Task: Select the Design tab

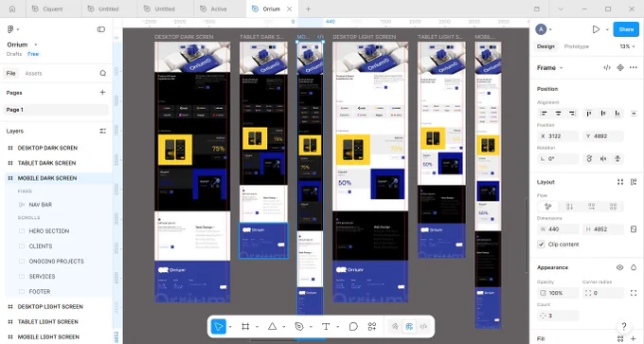Action: coord(546,46)
